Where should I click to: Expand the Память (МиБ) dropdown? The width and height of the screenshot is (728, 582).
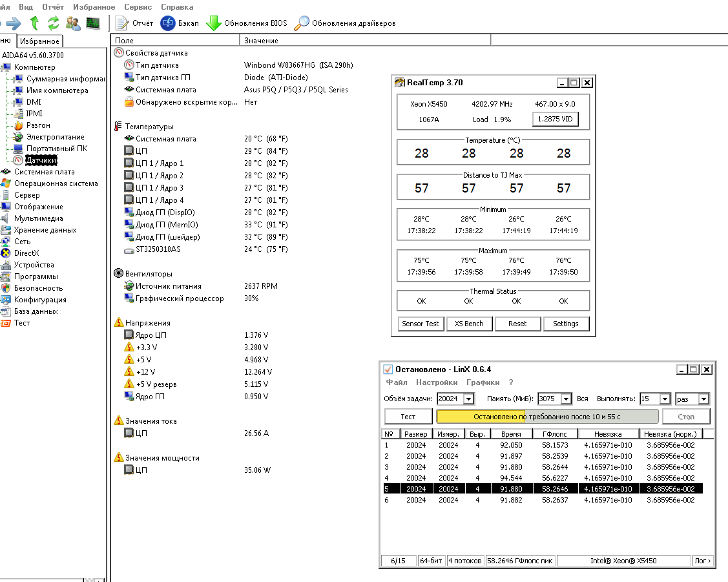click(x=566, y=399)
